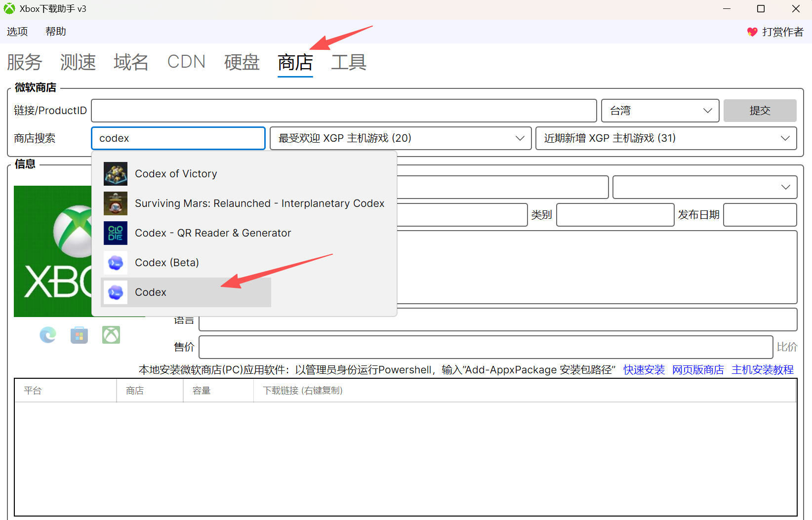The width and height of the screenshot is (812, 520).
Task: Click the 比价 price compare link
Action: click(787, 347)
